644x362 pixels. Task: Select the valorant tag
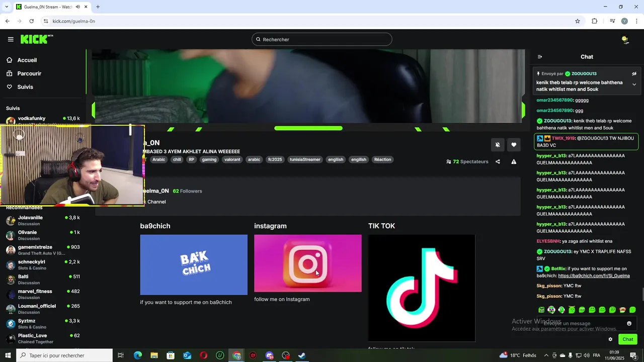point(232,159)
